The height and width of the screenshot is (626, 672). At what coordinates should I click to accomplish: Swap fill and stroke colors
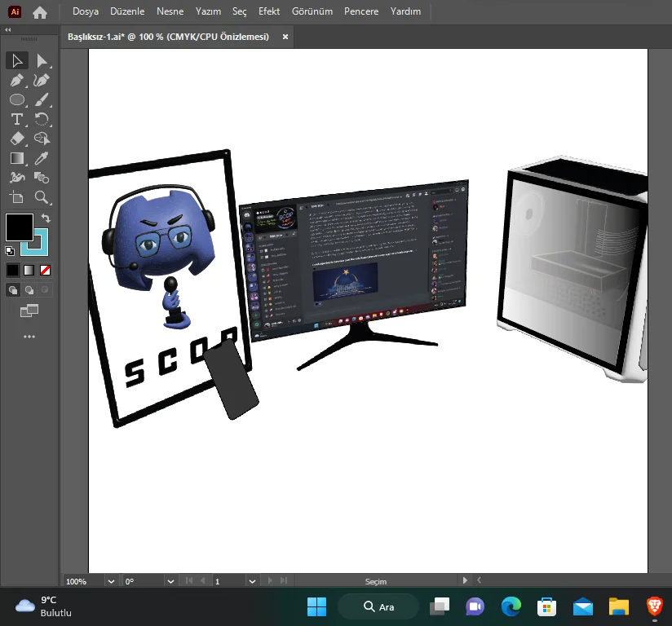[x=46, y=218]
